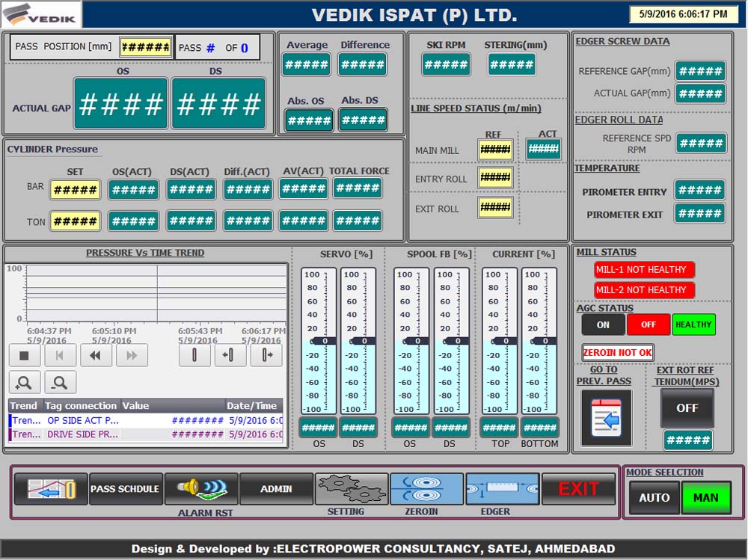Open the EDGER screen icon
748x560 pixels.
(x=503, y=489)
